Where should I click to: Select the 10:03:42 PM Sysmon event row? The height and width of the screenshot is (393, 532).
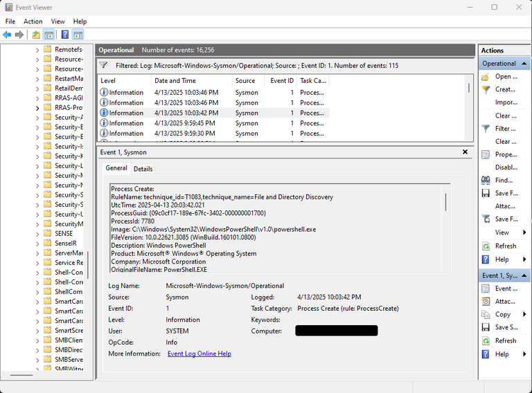point(214,113)
